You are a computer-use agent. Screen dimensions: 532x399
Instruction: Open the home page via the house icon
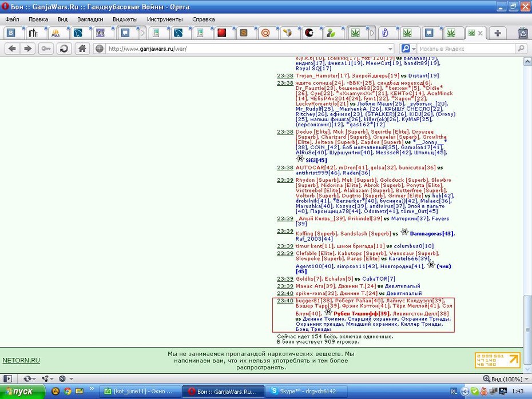click(82, 49)
